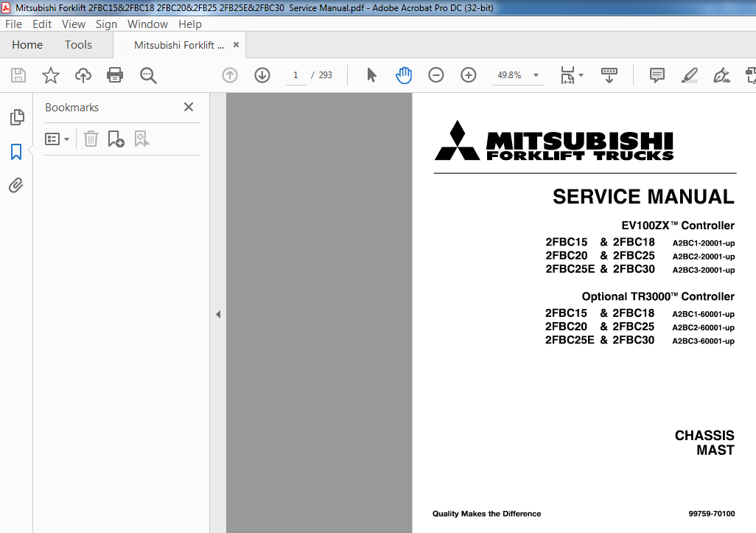756x533 pixels.
Task: Close the Bookmarks panel
Action: click(189, 107)
